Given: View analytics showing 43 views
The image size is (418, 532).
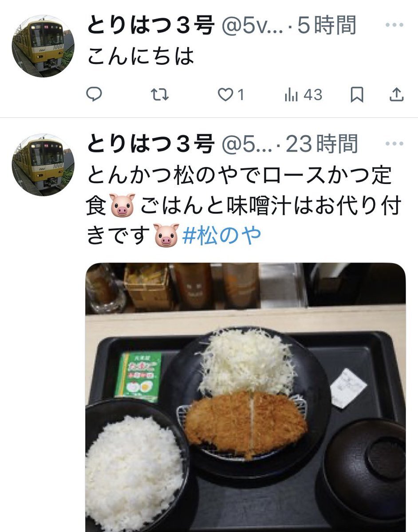Looking at the screenshot, I should coord(303,94).
